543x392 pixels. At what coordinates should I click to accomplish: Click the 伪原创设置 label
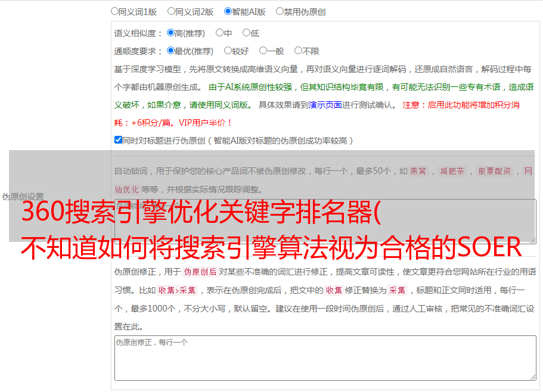click(x=23, y=197)
